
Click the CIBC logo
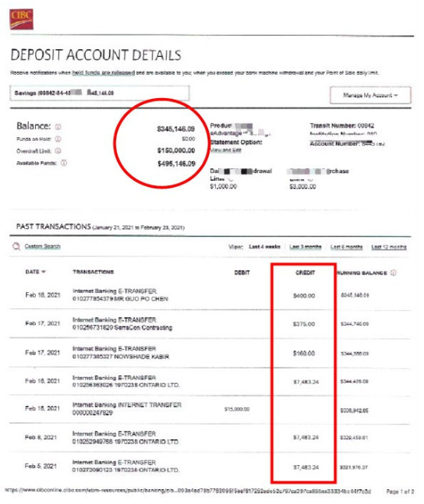pos(21,19)
